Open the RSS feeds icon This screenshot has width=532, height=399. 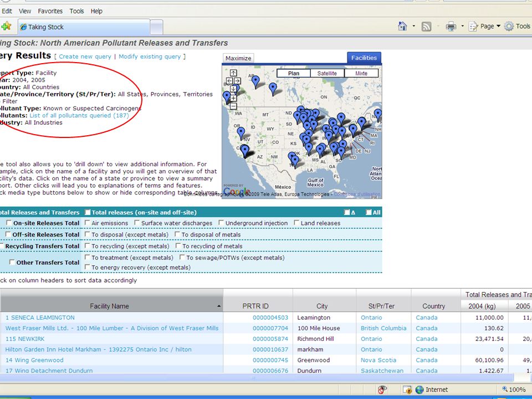pos(426,27)
